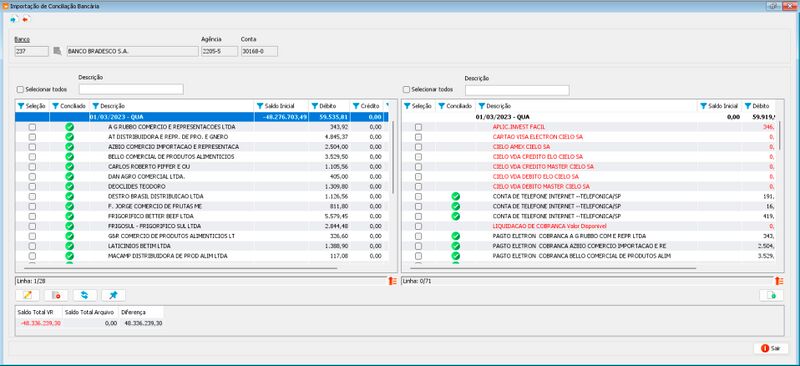
Task: Check Selecionar todos above the left grid
Action: [20, 89]
